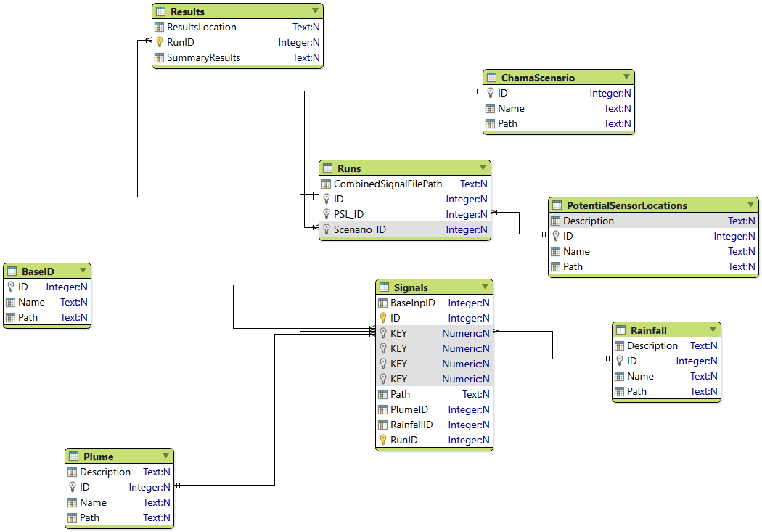Viewport: 762px width, 532px height.
Task: Click the yellow key icon beside Signals RunID
Action: click(x=383, y=440)
